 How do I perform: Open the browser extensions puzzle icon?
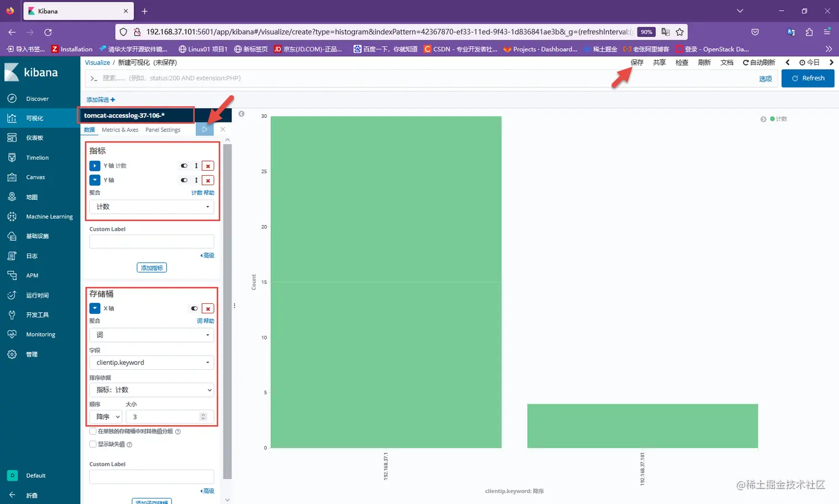pyautogui.click(x=809, y=32)
